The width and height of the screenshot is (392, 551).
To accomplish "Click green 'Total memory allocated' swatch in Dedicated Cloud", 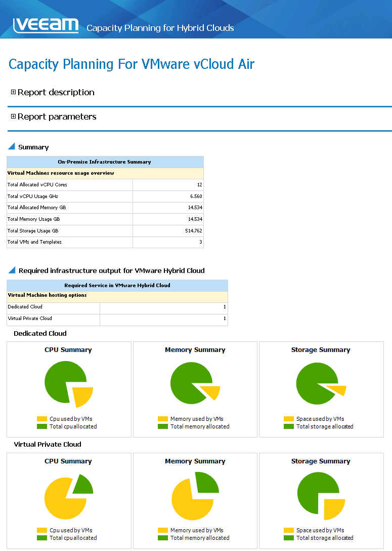I will [163, 426].
